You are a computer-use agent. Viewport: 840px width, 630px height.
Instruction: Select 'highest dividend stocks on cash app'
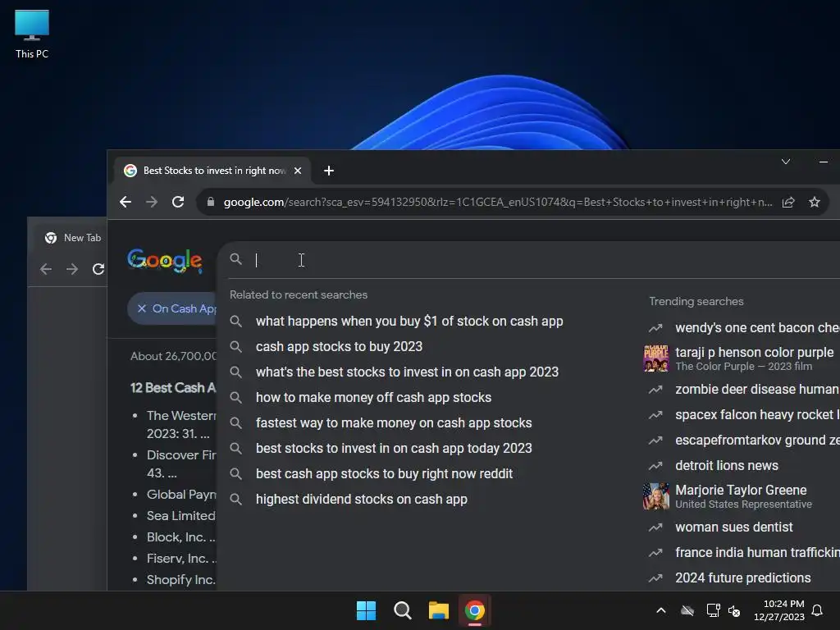tap(362, 500)
